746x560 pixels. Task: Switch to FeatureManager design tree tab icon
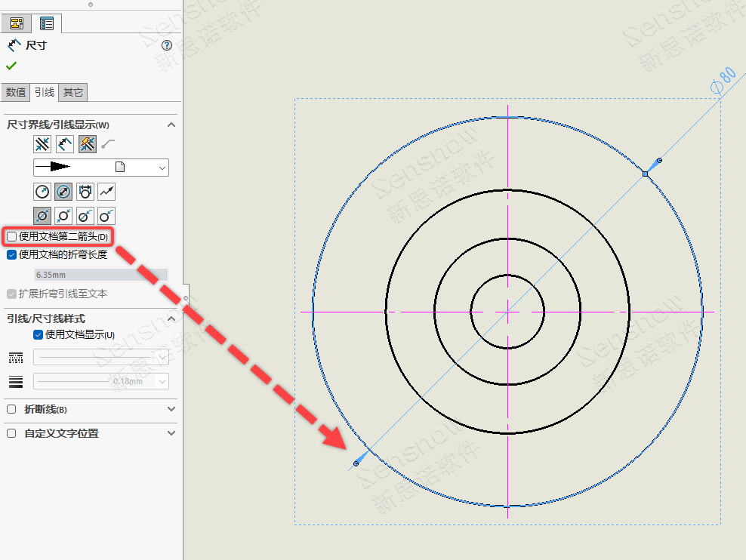point(17,23)
